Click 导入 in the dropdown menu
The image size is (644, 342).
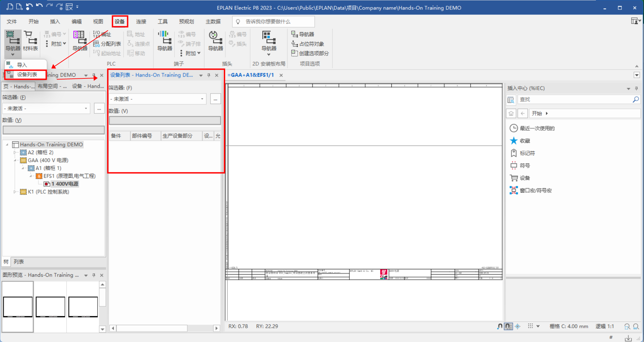pos(26,65)
